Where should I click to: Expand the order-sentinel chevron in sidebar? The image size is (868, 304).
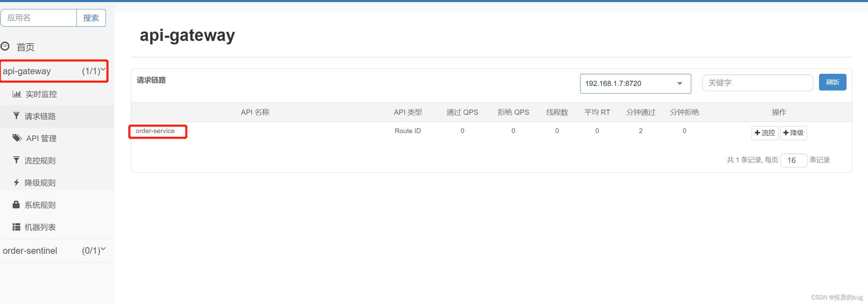(x=103, y=249)
